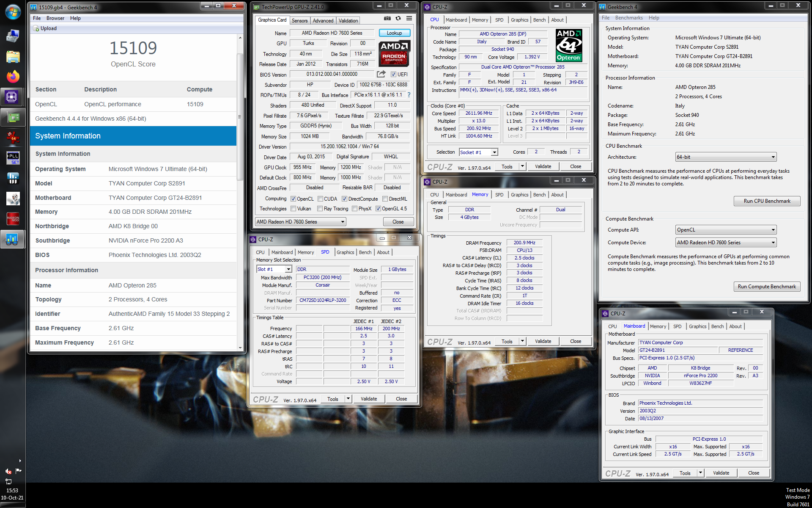Open the Compute Device dropdown
This screenshot has width=812, height=508.
[726, 243]
